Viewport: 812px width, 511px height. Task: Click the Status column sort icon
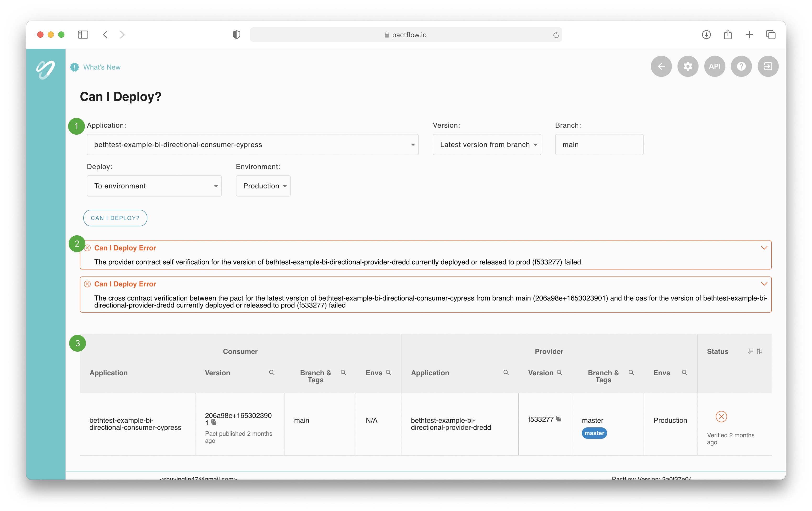[x=750, y=351]
